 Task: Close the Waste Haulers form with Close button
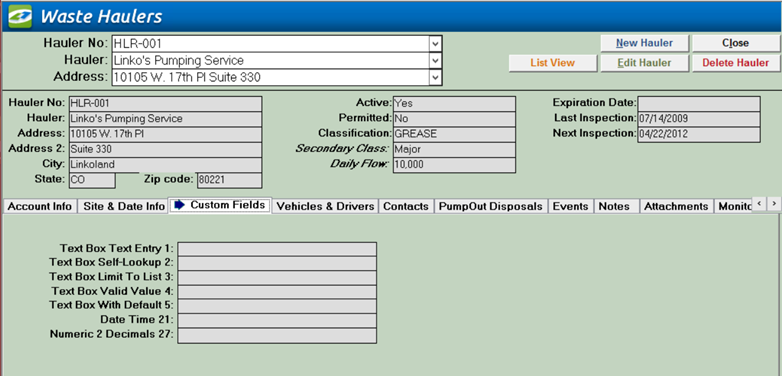tap(736, 43)
